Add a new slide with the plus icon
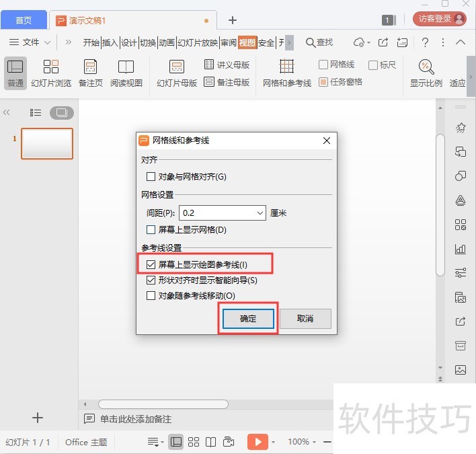The image size is (476, 454). (x=38, y=418)
